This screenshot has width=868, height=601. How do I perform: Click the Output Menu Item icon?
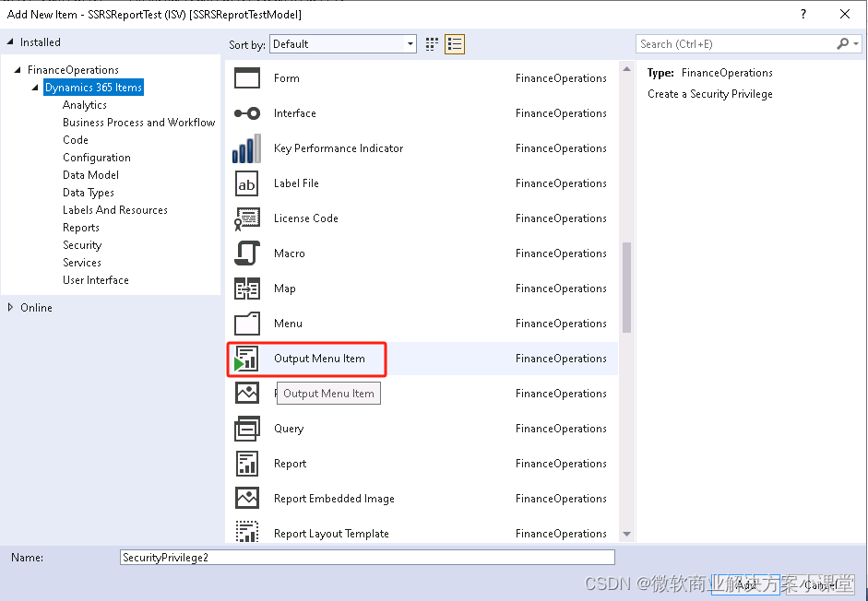pyautogui.click(x=246, y=359)
